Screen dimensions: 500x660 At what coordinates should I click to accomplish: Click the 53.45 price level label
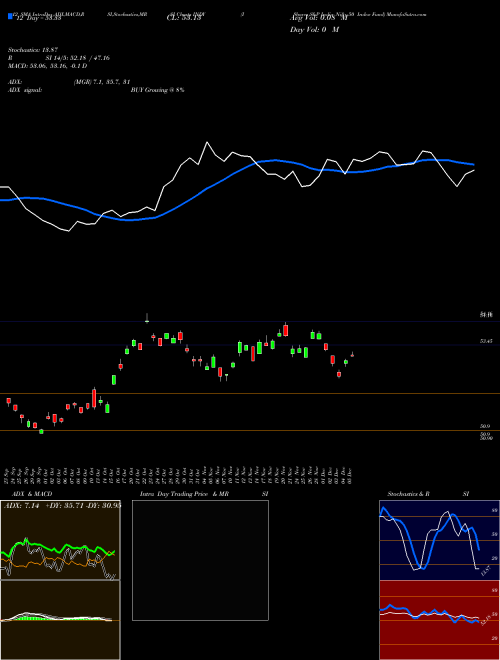[x=486, y=341]
